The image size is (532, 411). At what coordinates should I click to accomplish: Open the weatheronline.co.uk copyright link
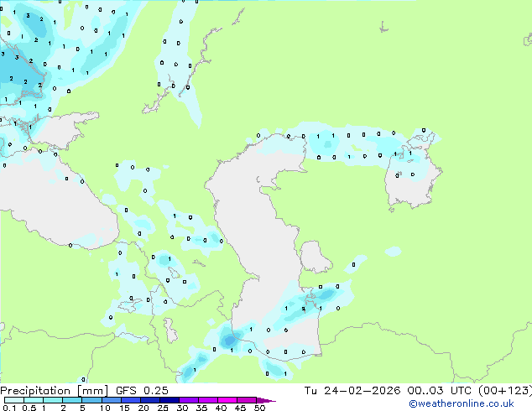pos(462,403)
